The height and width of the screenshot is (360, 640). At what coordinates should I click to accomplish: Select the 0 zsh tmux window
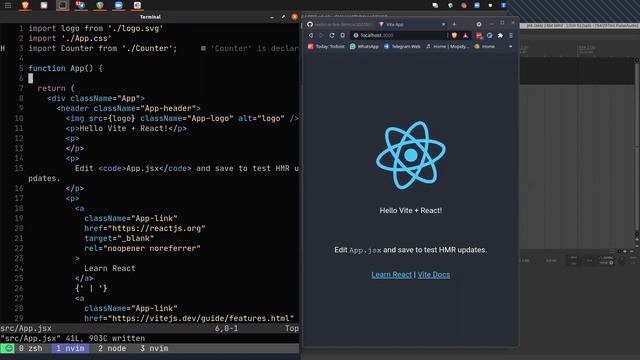point(30,349)
